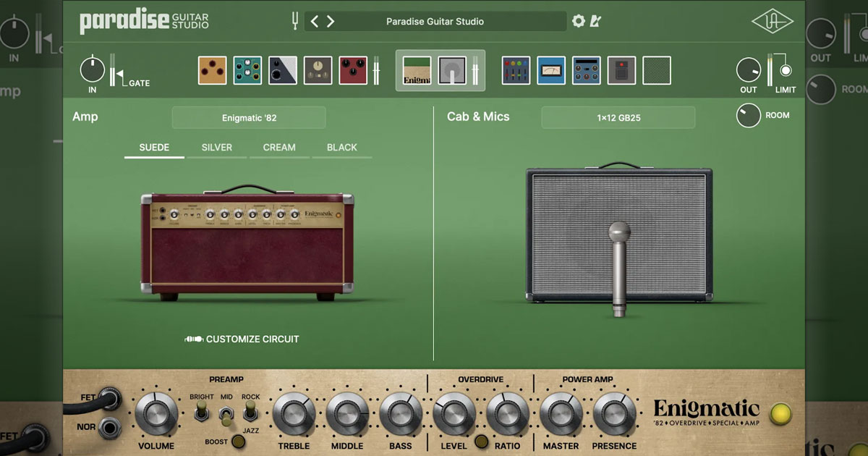Select the colorful EQ sliders effect slot
This screenshot has height=456, width=868.
(x=516, y=71)
